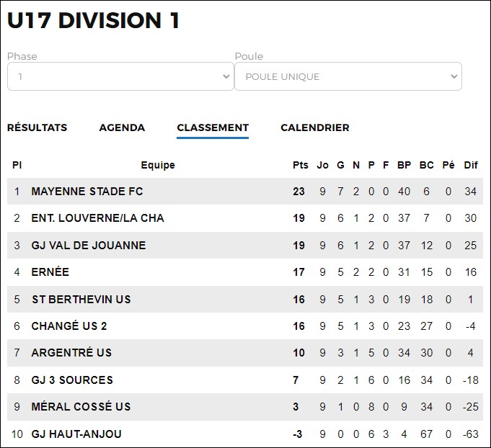The width and height of the screenshot is (491, 448).
Task: Select the Changé US 2 team
Action: click(69, 326)
